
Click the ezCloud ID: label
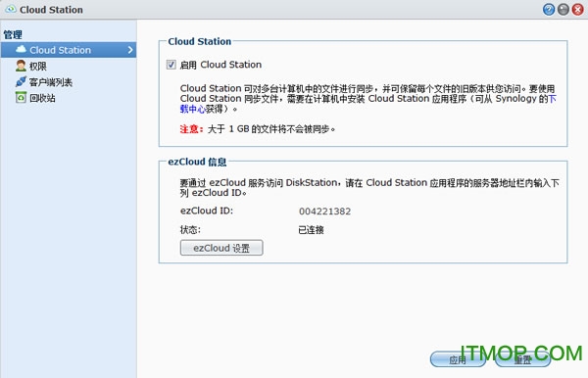pyautogui.click(x=207, y=211)
